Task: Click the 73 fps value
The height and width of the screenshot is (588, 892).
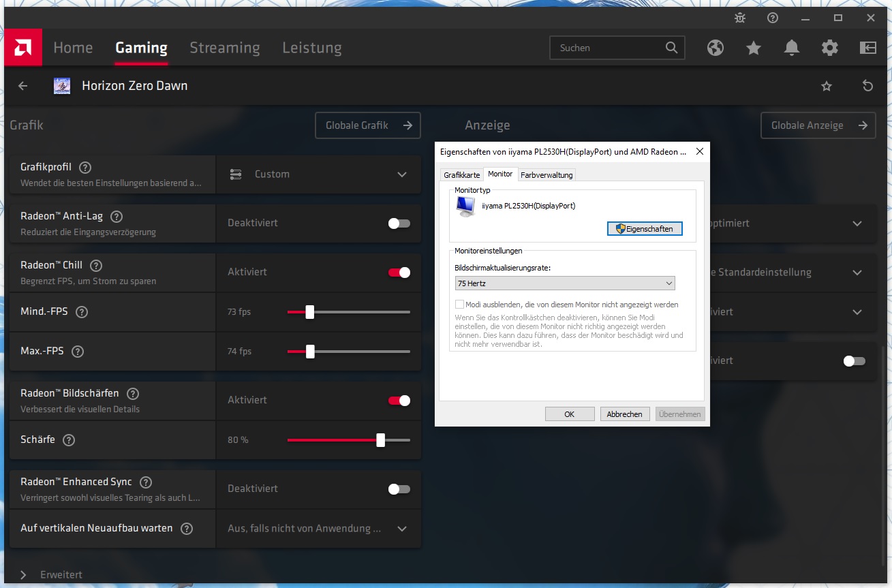Action: click(x=239, y=312)
